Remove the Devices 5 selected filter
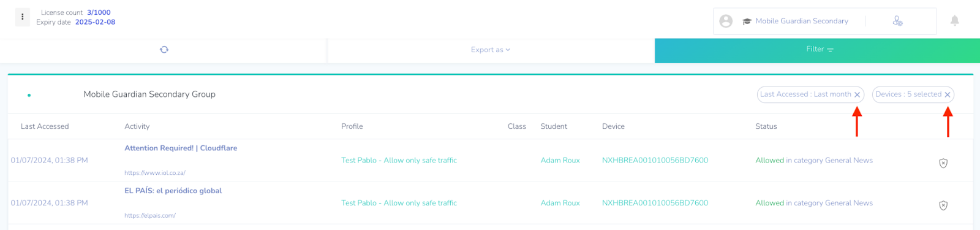This screenshot has height=230, width=980. pyautogui.click(x=948, y=94)
